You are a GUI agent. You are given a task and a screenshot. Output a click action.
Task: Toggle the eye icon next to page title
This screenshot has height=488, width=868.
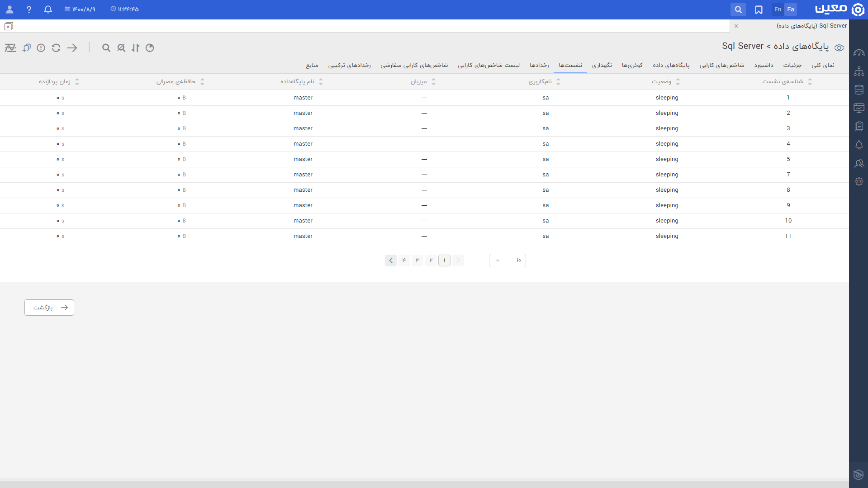839,48
